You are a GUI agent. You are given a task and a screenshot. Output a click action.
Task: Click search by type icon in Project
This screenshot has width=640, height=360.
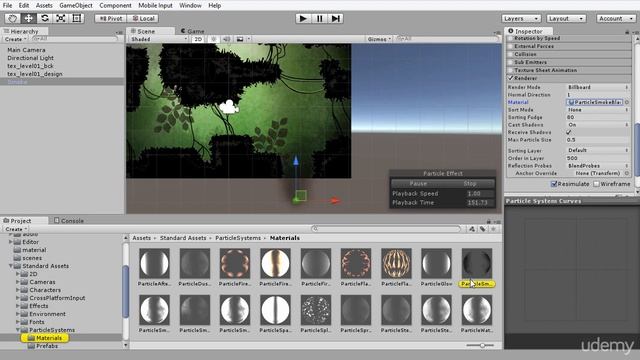tap(472, 229)
